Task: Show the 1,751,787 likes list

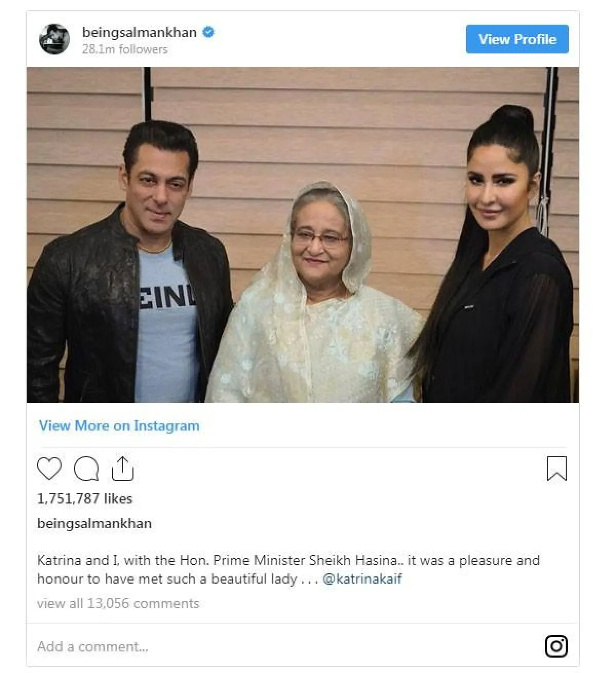Action: click(x=85, y=499)
